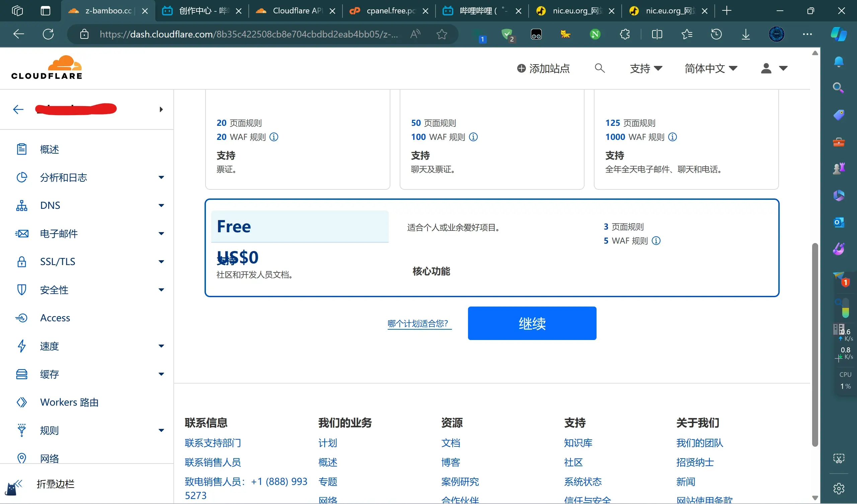Click the Cloudflare logo
Viewport: 857px width, 504px height.
coord(47,68)
